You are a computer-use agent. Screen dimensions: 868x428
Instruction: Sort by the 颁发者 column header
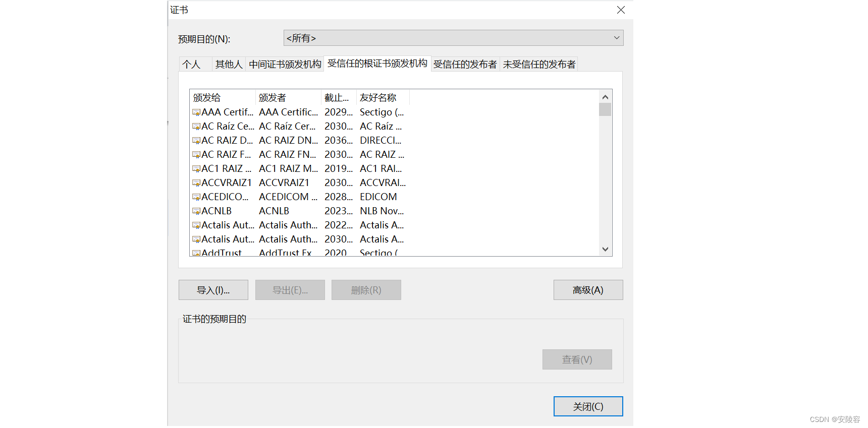[x=288, y=97]
